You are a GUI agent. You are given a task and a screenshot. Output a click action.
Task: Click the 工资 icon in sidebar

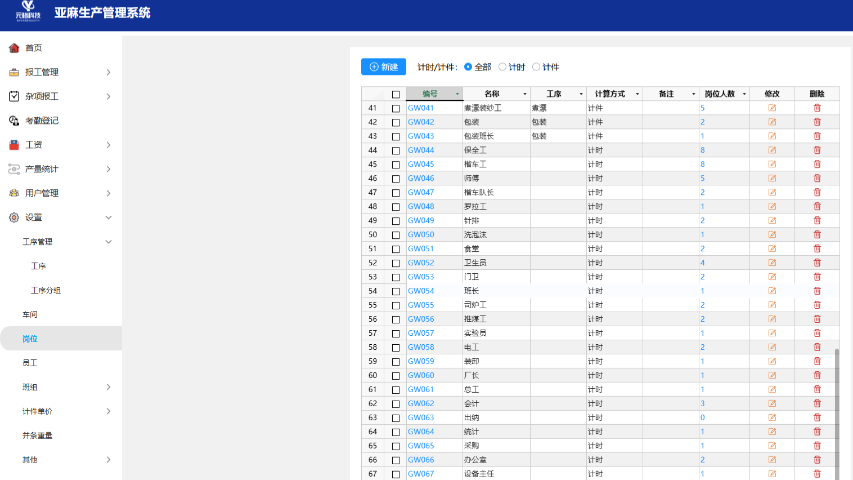[x=14, y=144]
